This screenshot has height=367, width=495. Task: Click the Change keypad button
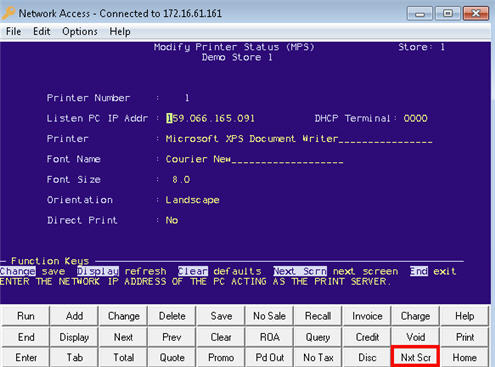[123, 316]
